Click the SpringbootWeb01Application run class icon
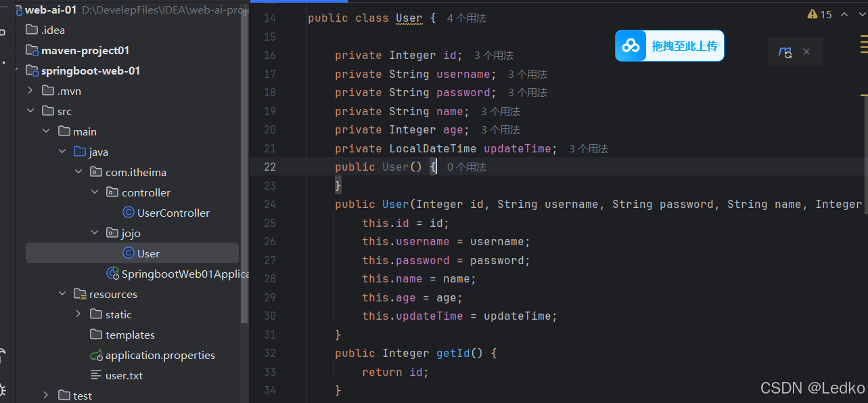This screenshot has height=403, width=868. point(113,274)
